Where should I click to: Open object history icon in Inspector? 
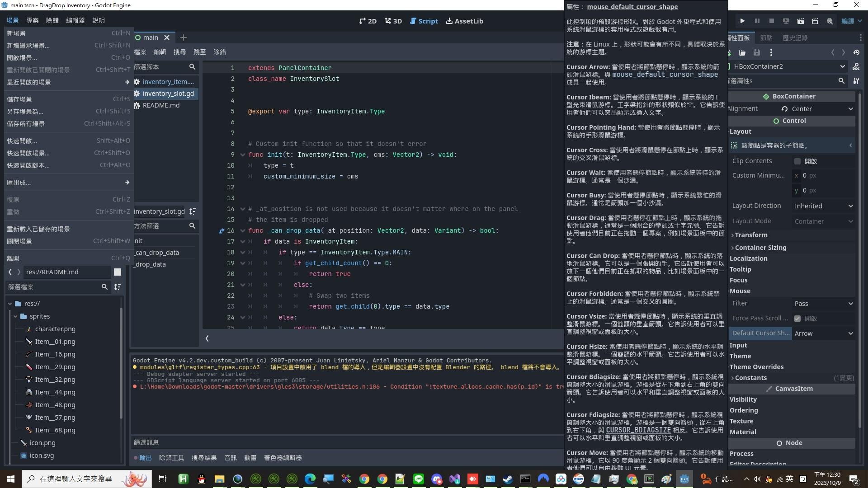856,52
